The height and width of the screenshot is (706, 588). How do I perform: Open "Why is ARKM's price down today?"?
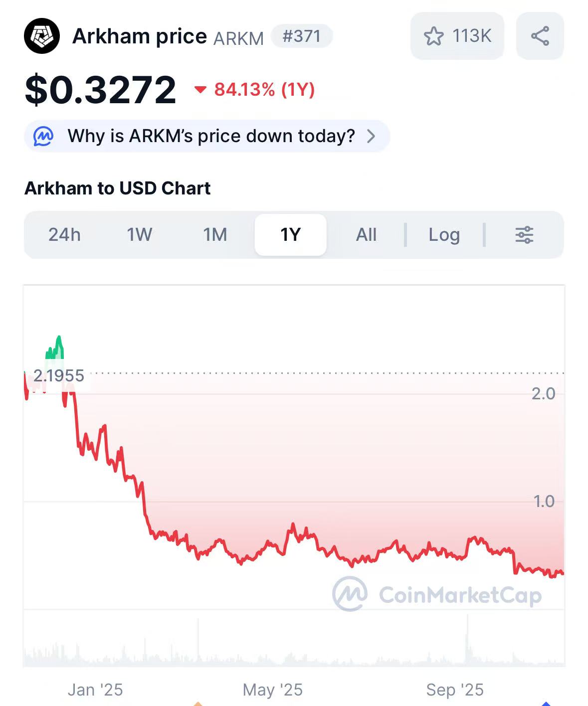pyautogui.click(x=211, y=136)
